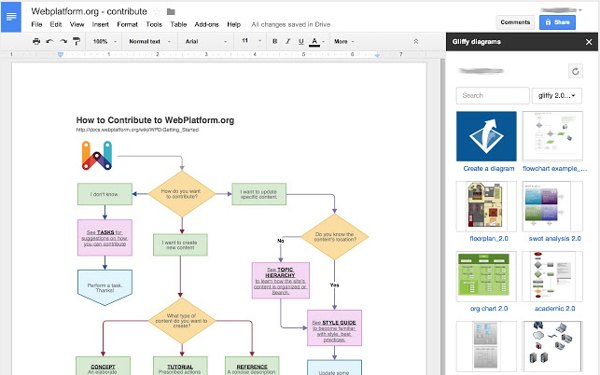Open the Normal text style dropdown

point(150,41)
